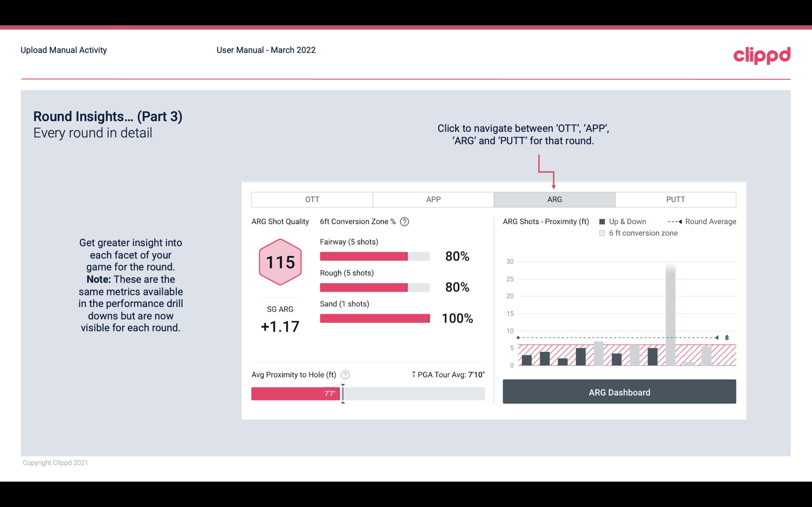The height and width of the screenshot is (507, 812).
Task: Click the ARG Dashboard button
Action: [619, 392]
